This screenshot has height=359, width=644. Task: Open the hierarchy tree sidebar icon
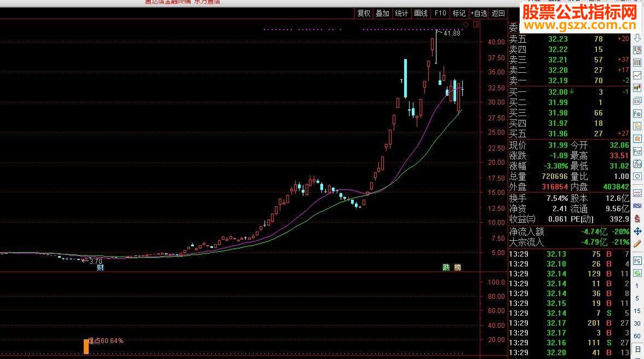(637, 126)
